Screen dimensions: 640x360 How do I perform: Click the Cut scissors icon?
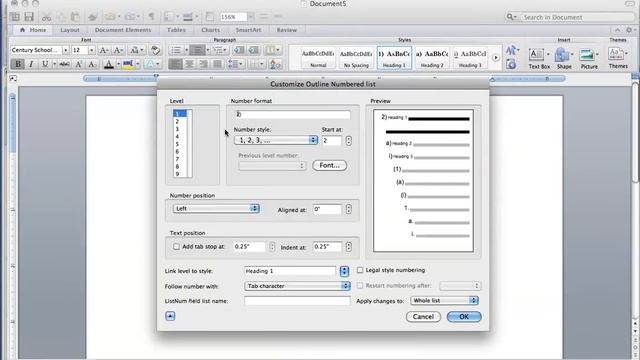click(x=47, y=17)
